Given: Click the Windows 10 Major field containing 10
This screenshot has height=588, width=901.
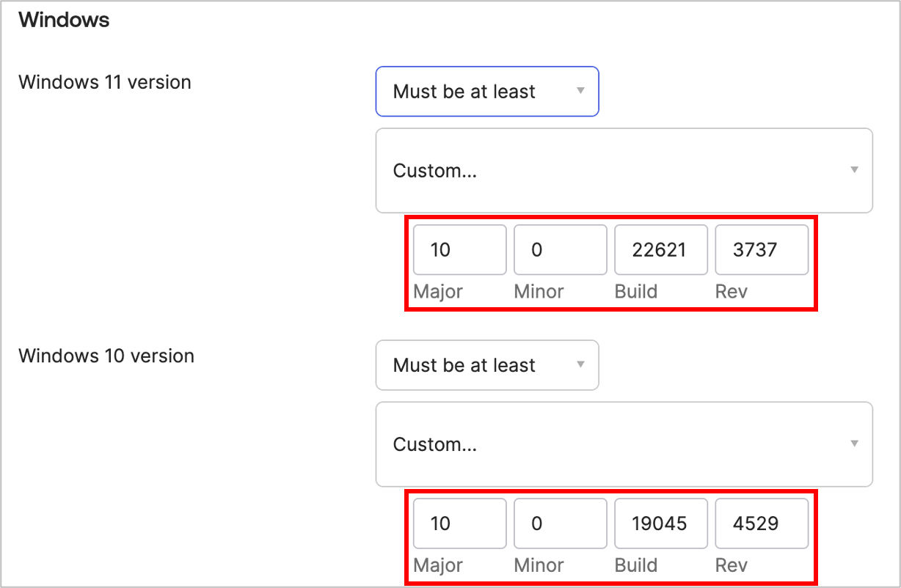Looking at the screenshot, I should click(x=459, y=523).
